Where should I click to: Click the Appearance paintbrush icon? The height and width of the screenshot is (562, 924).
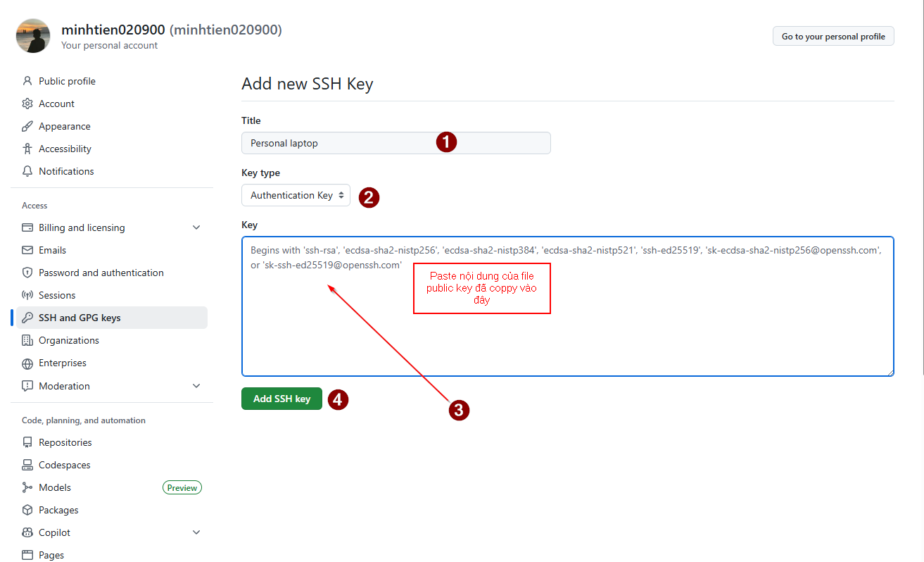(x=27, y=126)
